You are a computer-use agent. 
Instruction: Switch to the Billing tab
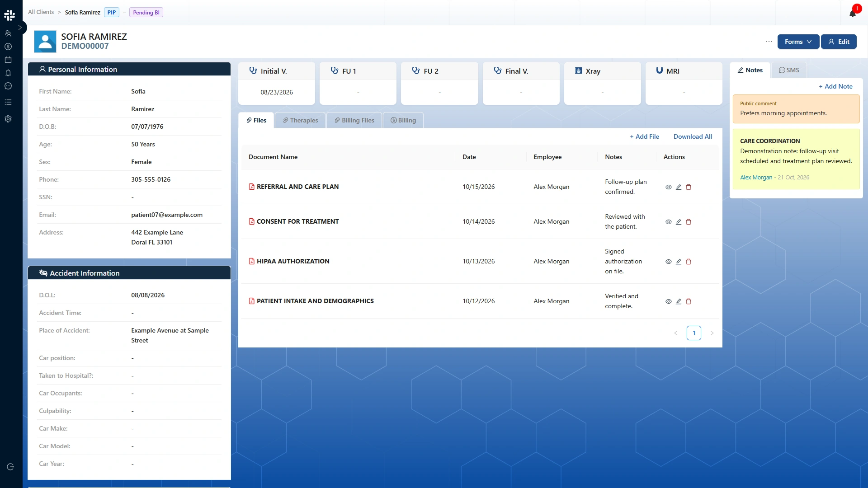coord(403,120)
